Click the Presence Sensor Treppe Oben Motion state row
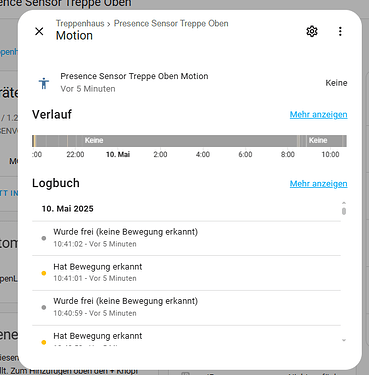This screenshot has width=369, height=375. point(189,83)
